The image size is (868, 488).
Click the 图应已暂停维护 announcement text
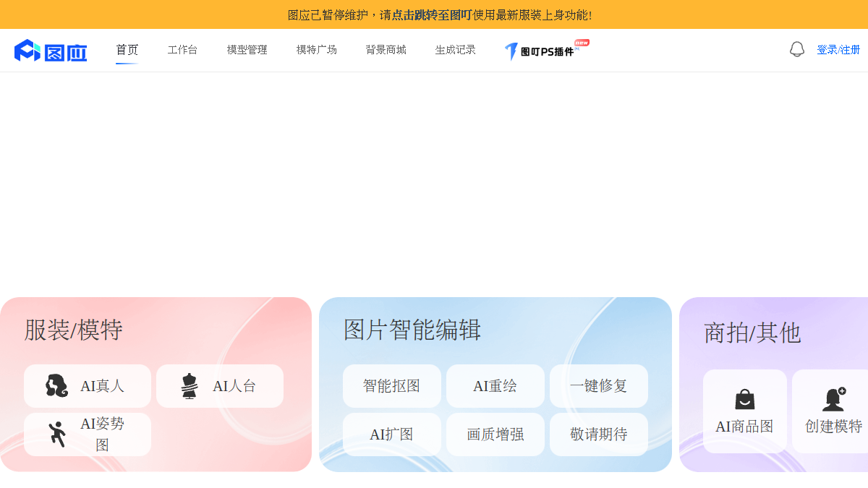[x=328, y=14]
